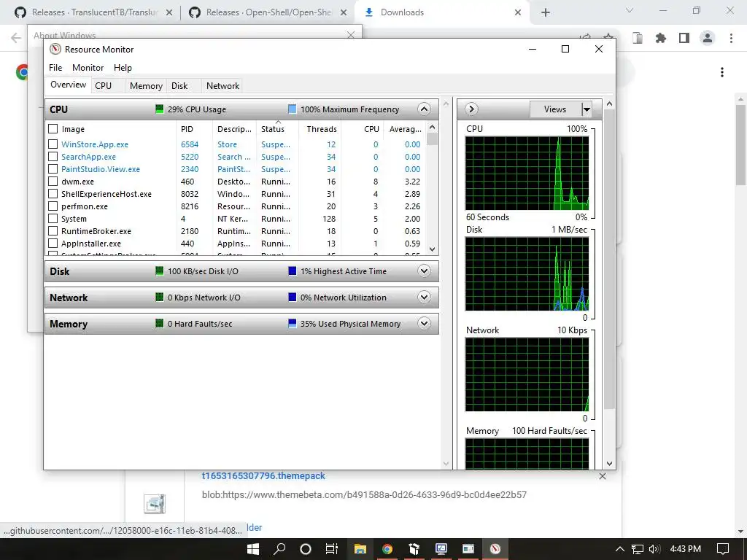
Task: Expand the Disk section
Action: pyautogui.click(x=424, y=271)
